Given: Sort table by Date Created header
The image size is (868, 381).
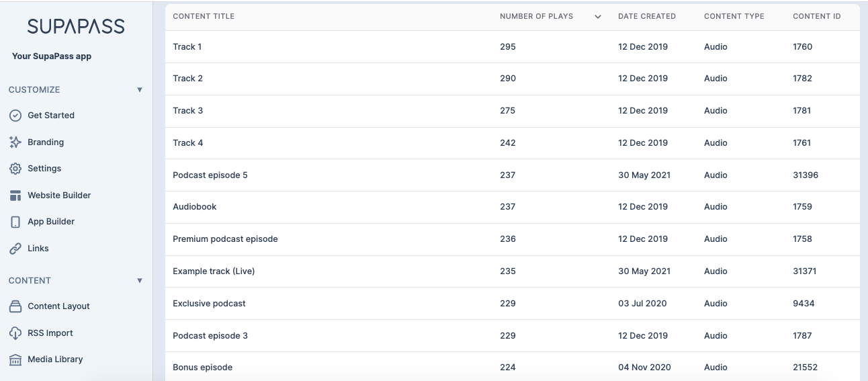Looking at the screenshot, I should [x=647, y=16].
